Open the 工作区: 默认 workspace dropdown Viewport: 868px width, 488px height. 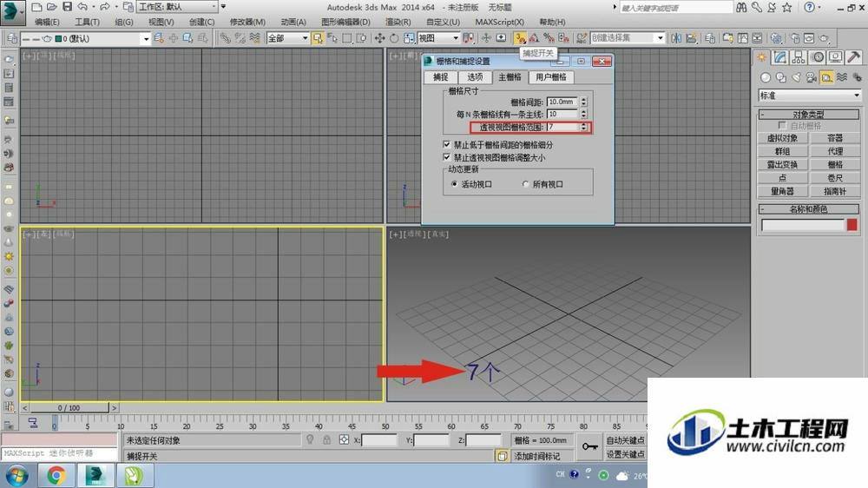tap(176, 7)
